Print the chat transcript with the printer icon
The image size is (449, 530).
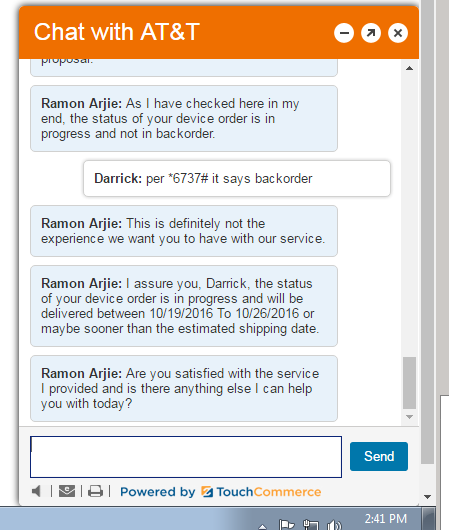pos(95,491)
